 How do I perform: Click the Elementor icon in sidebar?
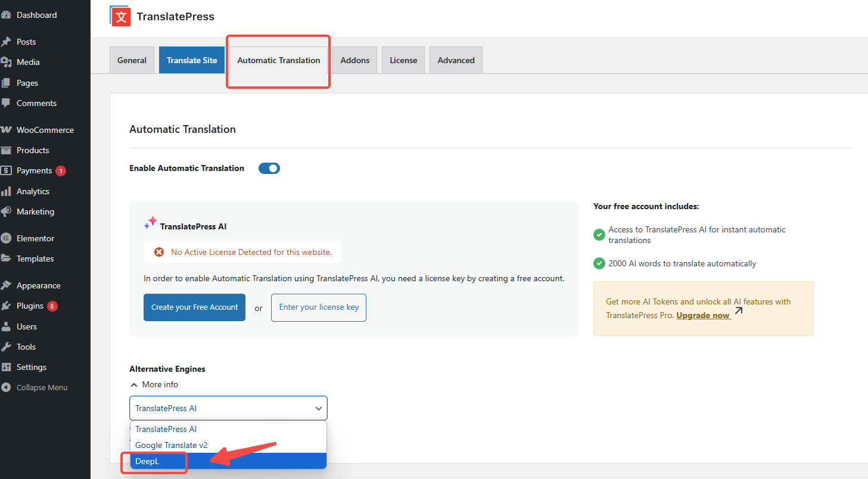6,238
